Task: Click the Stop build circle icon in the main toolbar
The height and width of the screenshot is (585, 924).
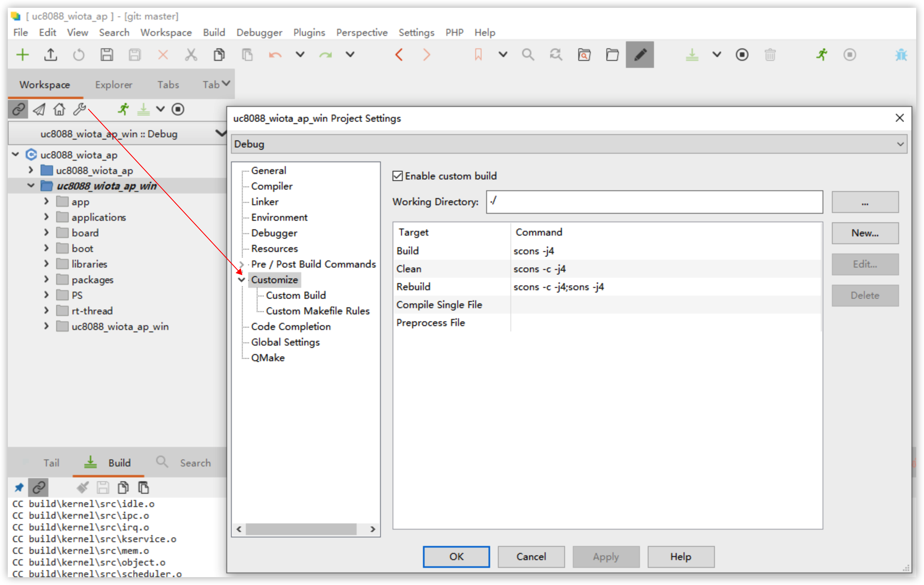Action: (742, 55)
